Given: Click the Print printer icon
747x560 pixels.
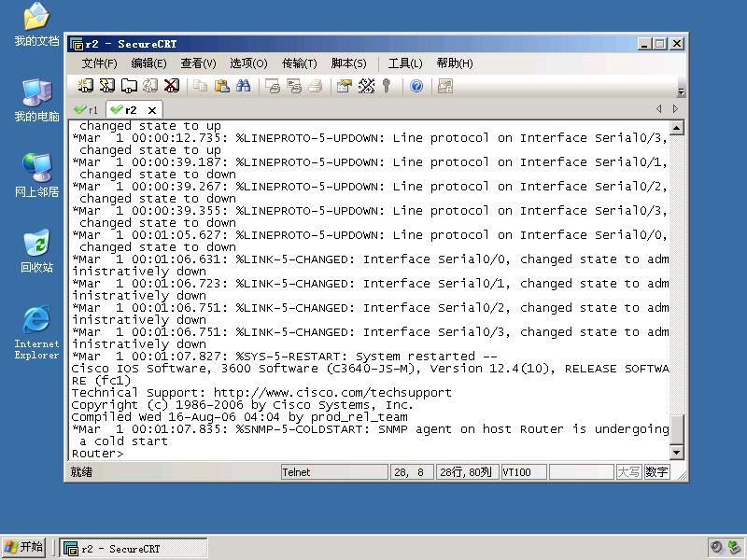Looking at the screenshot, I should click(x=315, y=86).
